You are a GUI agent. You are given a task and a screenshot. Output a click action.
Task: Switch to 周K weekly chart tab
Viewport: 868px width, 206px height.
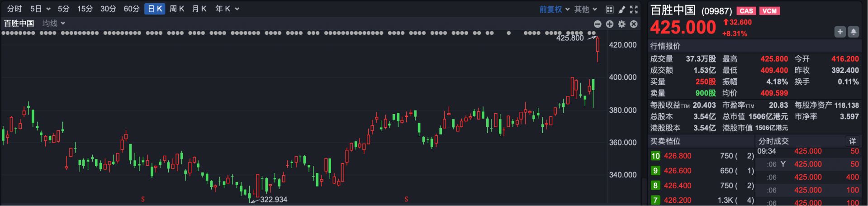point(177,9)
